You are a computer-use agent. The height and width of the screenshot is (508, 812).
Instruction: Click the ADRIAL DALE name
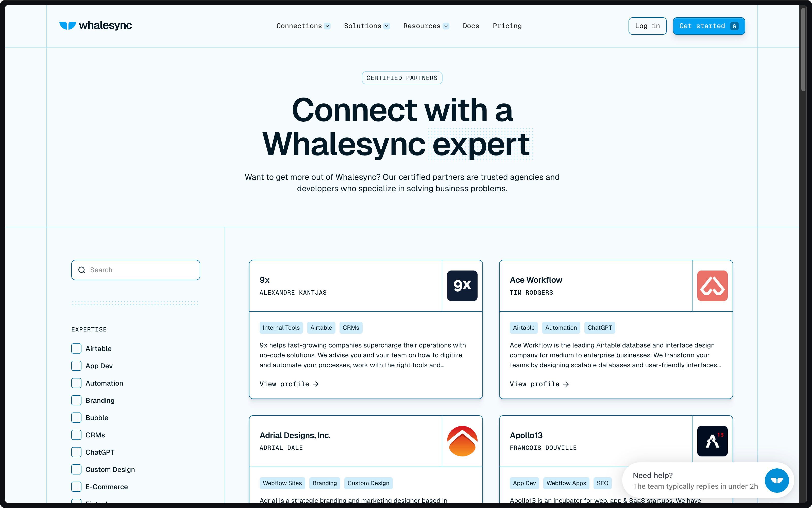281,448
